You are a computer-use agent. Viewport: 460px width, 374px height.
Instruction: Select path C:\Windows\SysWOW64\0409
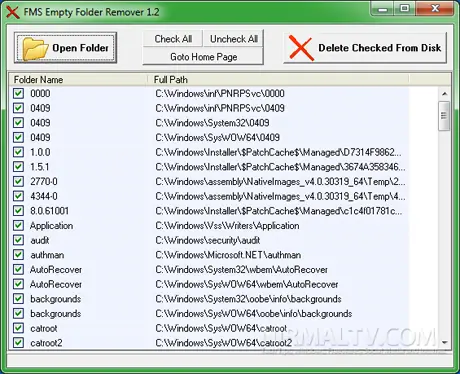point(217,137)
